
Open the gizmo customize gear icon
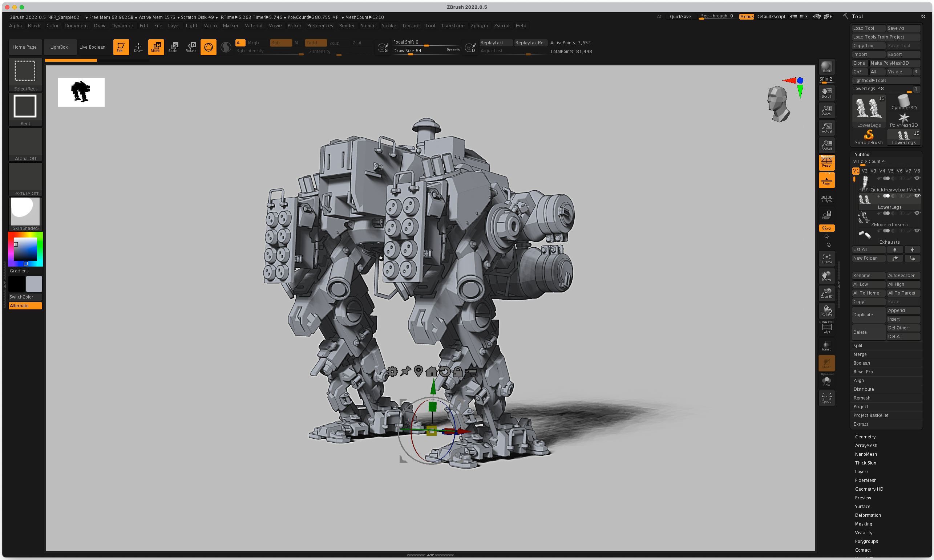click(x=392, y=372)
